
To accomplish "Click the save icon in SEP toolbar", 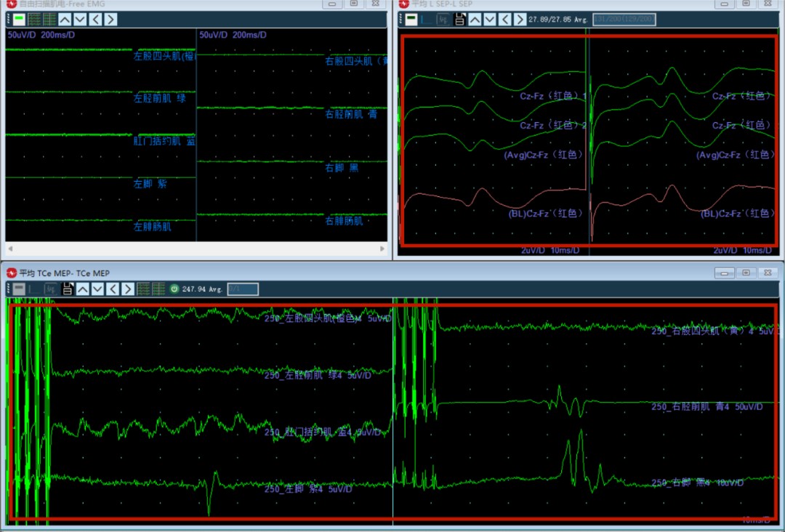I will coord(459,20).
